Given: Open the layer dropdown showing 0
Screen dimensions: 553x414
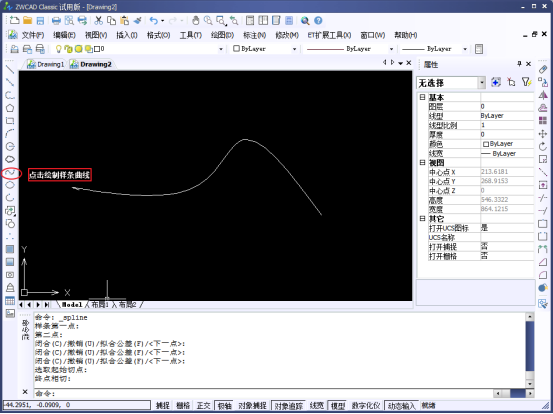Looking at the screenshot, I should click(x=138, y=49).
